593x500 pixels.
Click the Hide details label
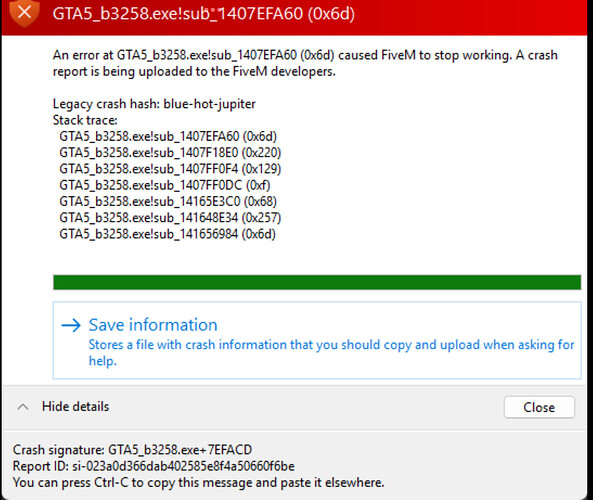click(x=75, y=407)
